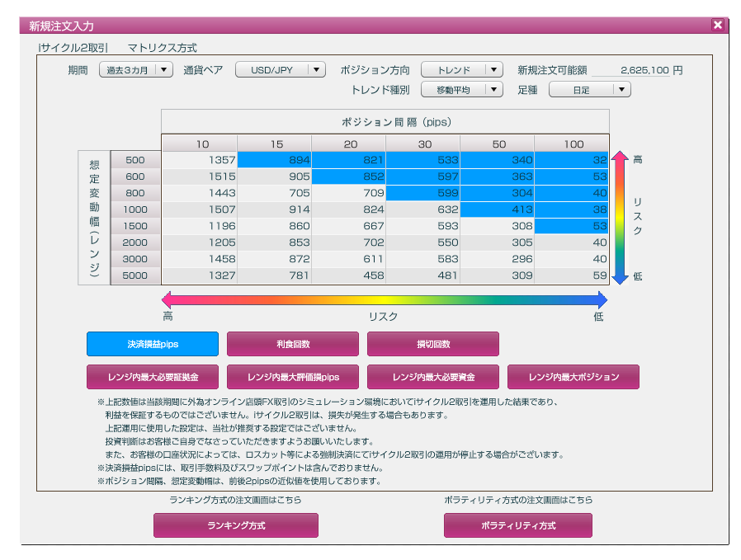The width and height of the screenshot is (741, 560).
Task: Open the 期間 dropdown showing 過去3カ月
Action: (135, 70)
